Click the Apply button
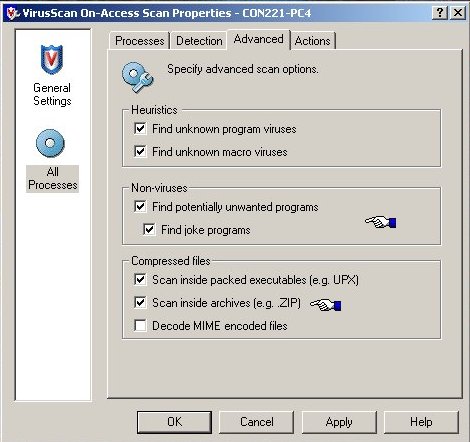This screenshot has height=442, width=470. (x=339, y=422)
